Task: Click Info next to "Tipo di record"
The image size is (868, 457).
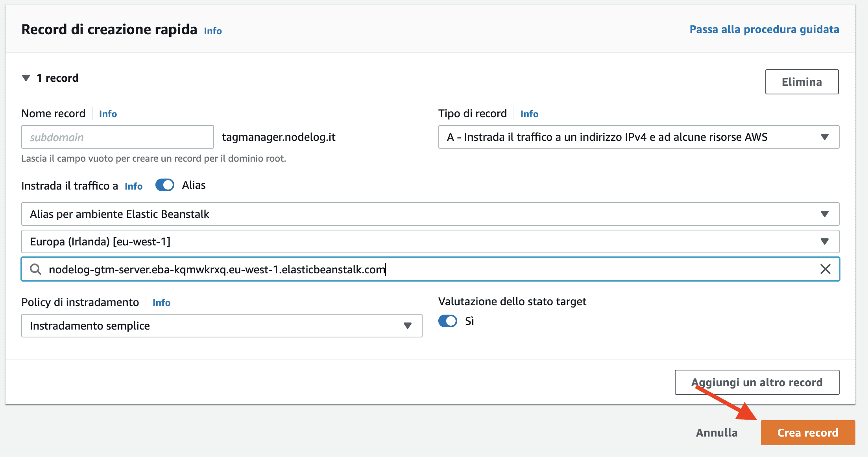Action: pyautogui.click(x=529, y=114)
